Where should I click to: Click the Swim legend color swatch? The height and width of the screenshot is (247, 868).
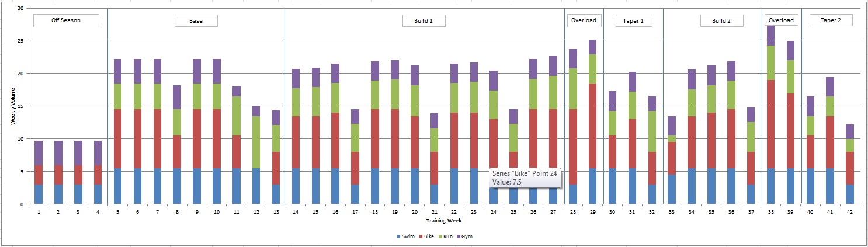pos(398,236)
